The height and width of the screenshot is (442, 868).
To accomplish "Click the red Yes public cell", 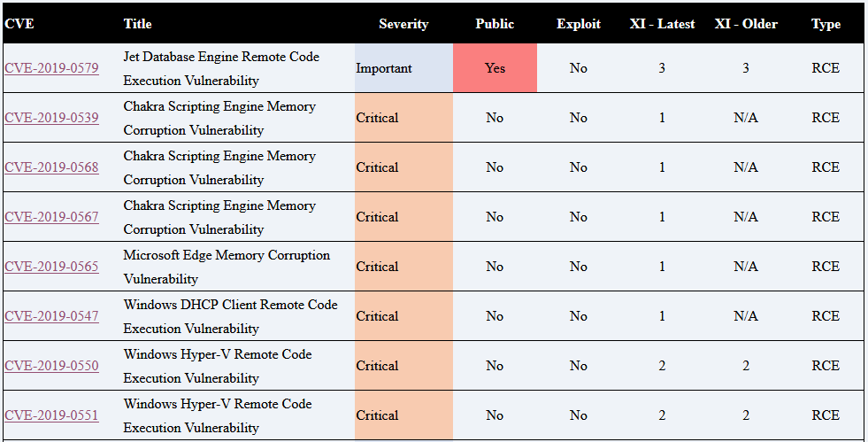I will click(495, 68).
